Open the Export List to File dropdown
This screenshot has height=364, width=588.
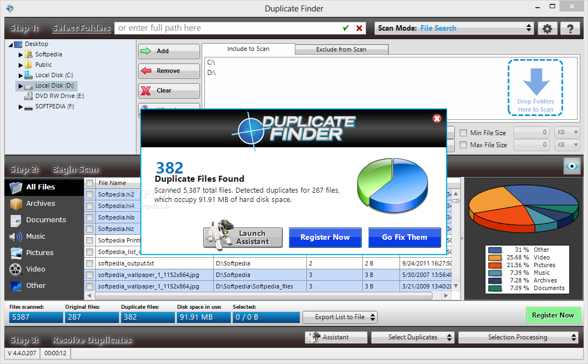[340, 317]
